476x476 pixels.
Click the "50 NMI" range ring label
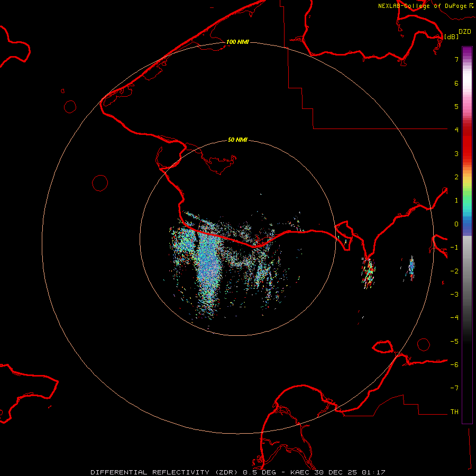237,140
